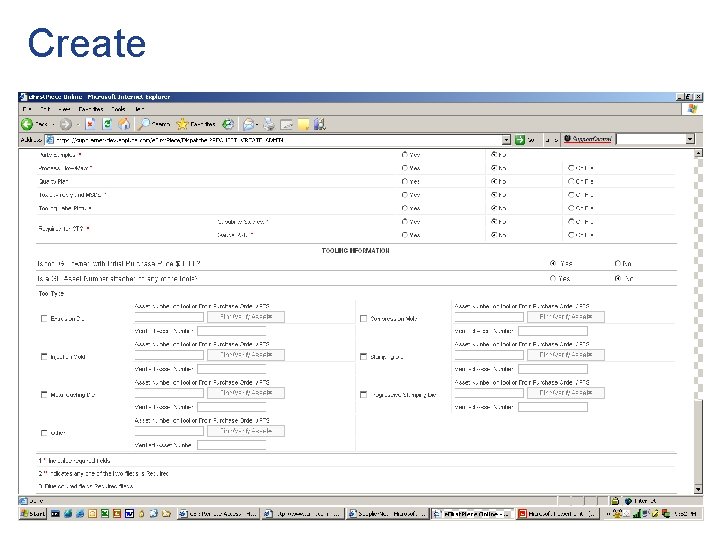This screenshot has width=720, height=540.
Task: Stop page loading with the Stop icon
Action: coord(90,124)
